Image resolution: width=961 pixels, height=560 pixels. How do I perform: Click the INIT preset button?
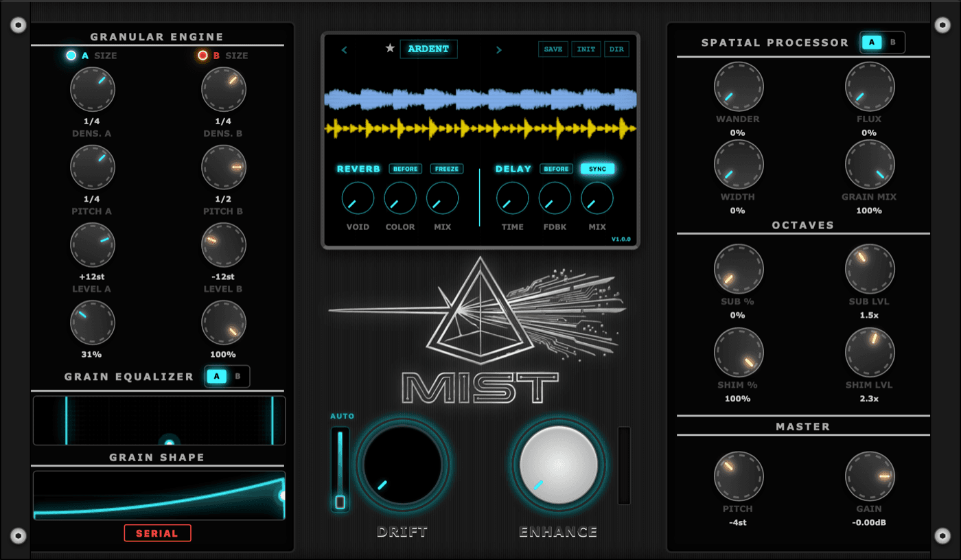pos(586,49)
